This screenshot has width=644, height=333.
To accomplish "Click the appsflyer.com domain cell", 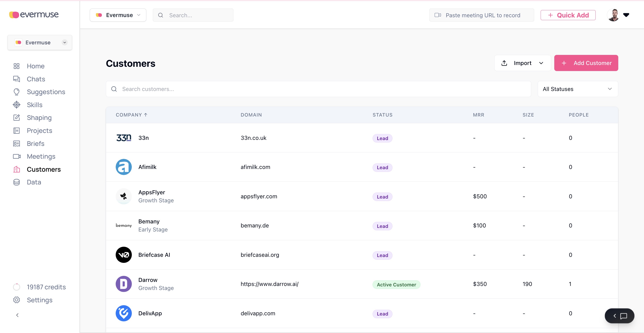I will 259,197.
